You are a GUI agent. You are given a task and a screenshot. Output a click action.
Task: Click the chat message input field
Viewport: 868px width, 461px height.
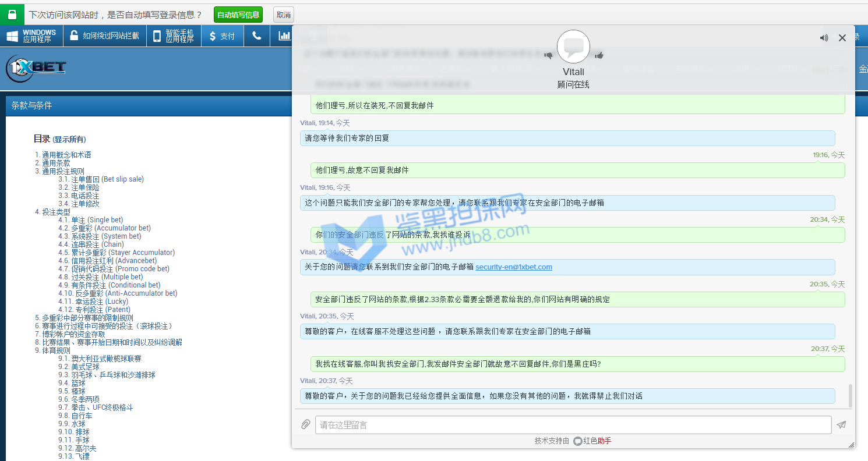(573, 425)
